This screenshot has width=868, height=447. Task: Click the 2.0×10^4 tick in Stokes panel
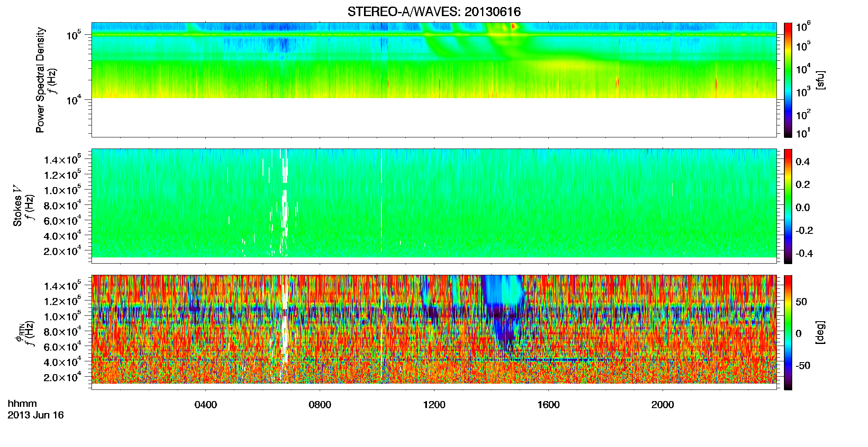(x=62, y=251)
